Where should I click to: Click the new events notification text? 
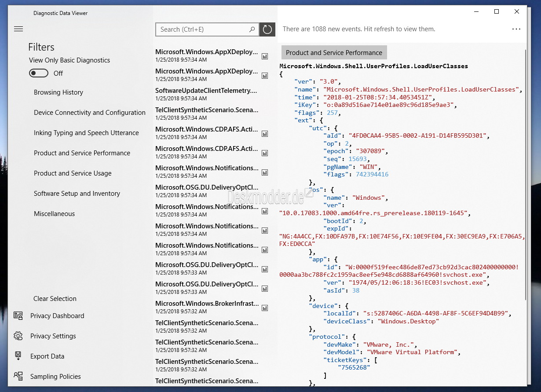(359, 29)
